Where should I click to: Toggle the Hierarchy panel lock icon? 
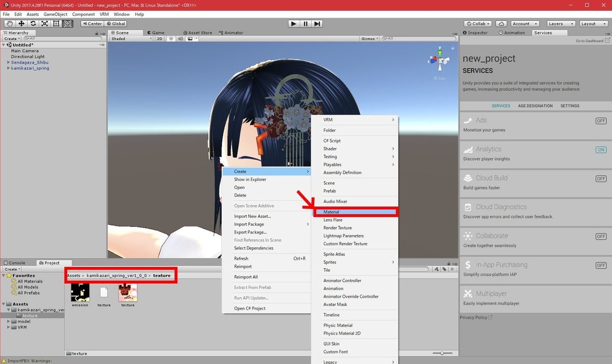(97, 33)
